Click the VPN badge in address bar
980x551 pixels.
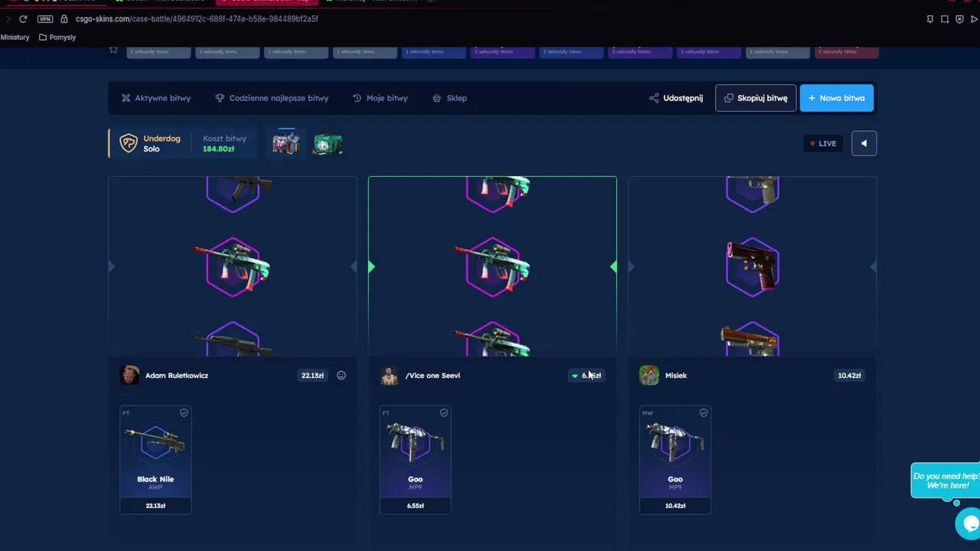pyautogui.click(x=45, y=18)
